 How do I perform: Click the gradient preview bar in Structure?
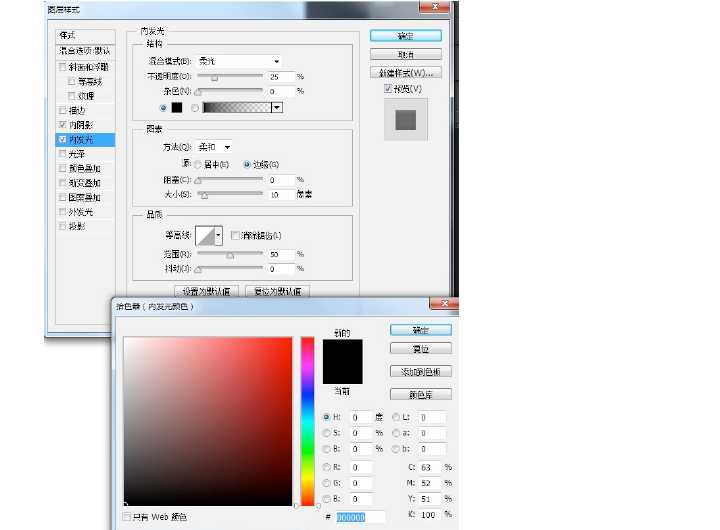pyautogui.click(x=237, y=107)
